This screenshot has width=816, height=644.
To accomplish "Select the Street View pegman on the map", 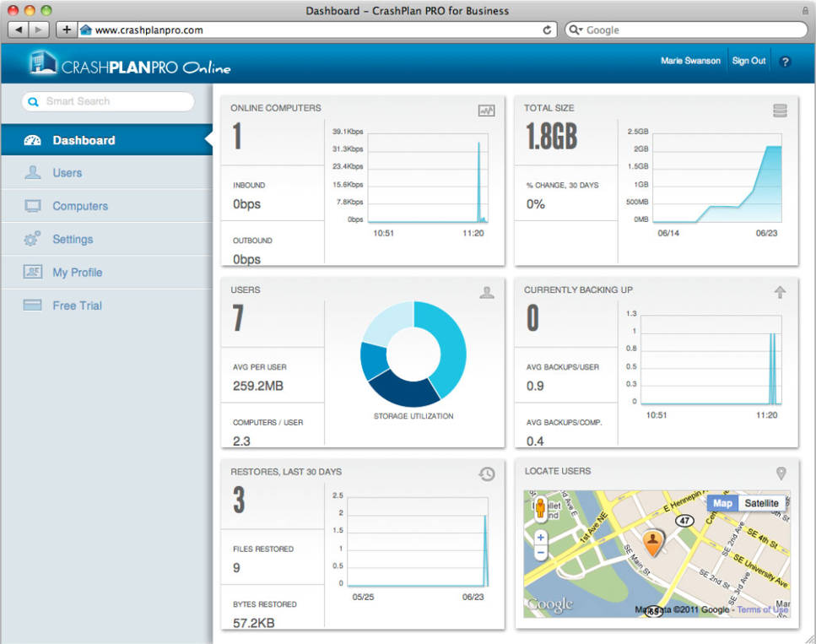I will coord(539,507).
